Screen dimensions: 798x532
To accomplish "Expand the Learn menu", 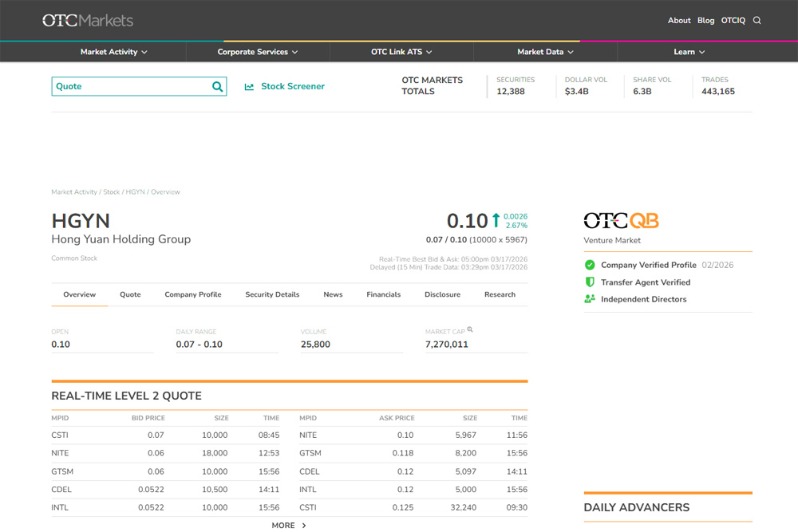I will (689, 52).
